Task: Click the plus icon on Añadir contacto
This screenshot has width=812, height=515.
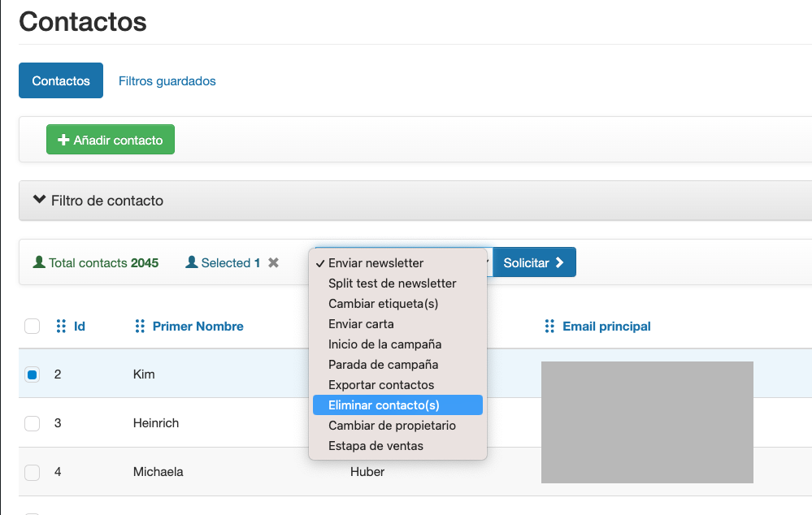Action: pyautogui.click(x=63, y=140)
